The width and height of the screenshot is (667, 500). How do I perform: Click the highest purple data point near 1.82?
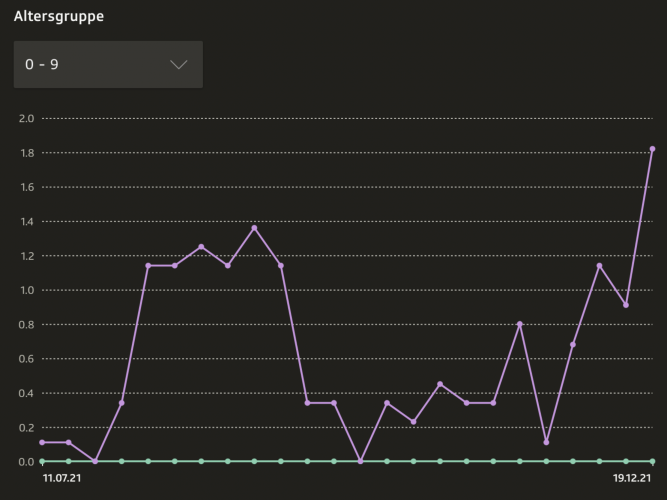coord(652,149)
